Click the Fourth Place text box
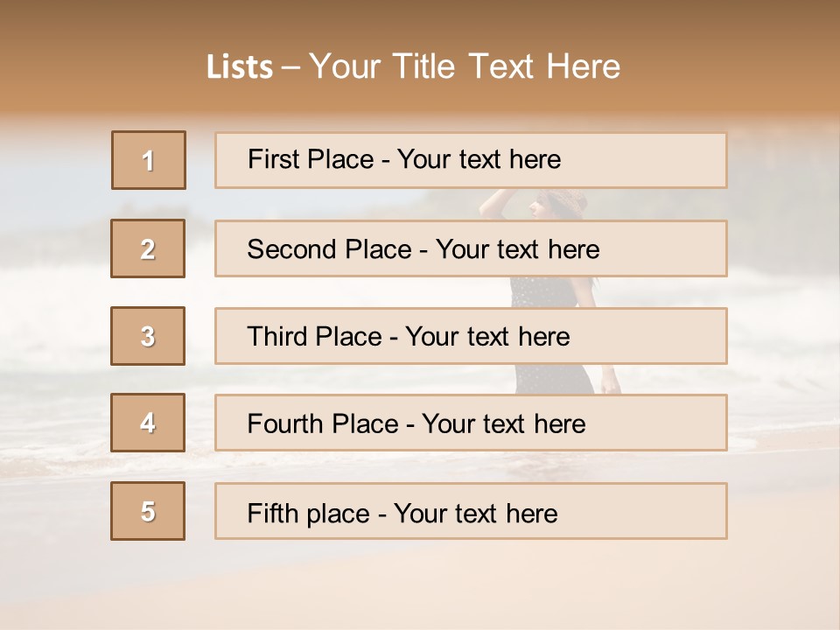The width and height of the screenshot is (840, 630). point(471,423)
